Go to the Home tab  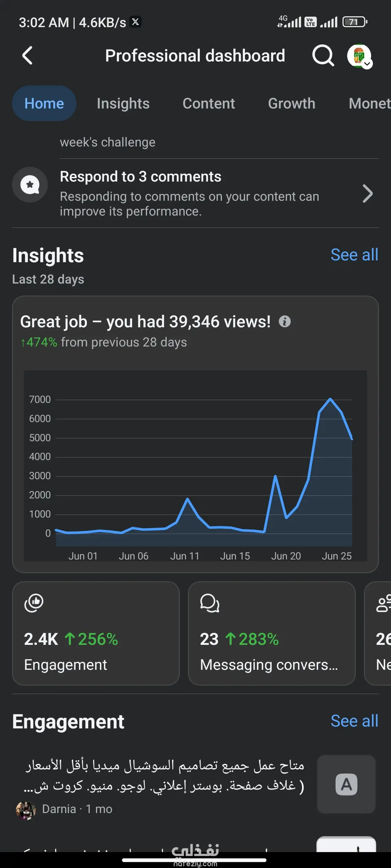pos(44,103)
